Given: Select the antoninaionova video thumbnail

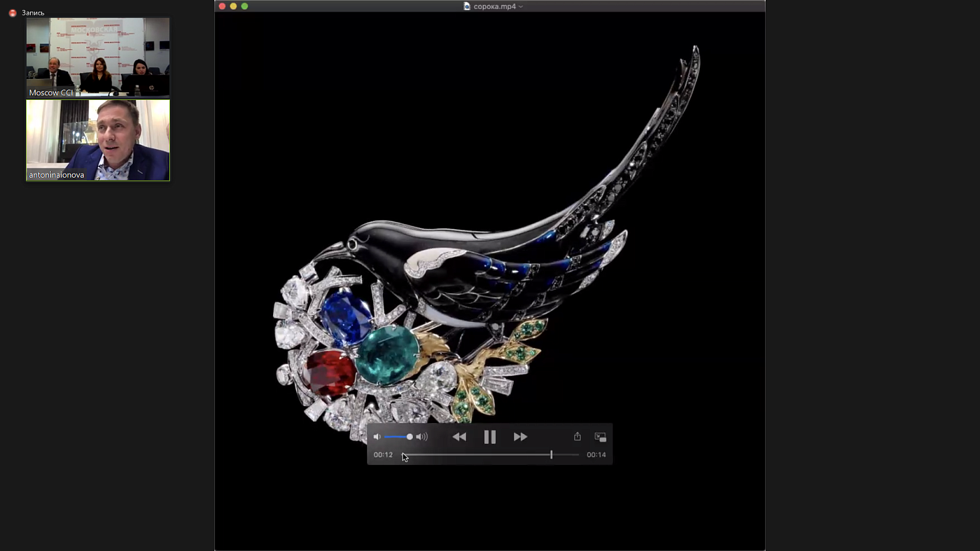Looking at the screenshot, I should (98, 140).
